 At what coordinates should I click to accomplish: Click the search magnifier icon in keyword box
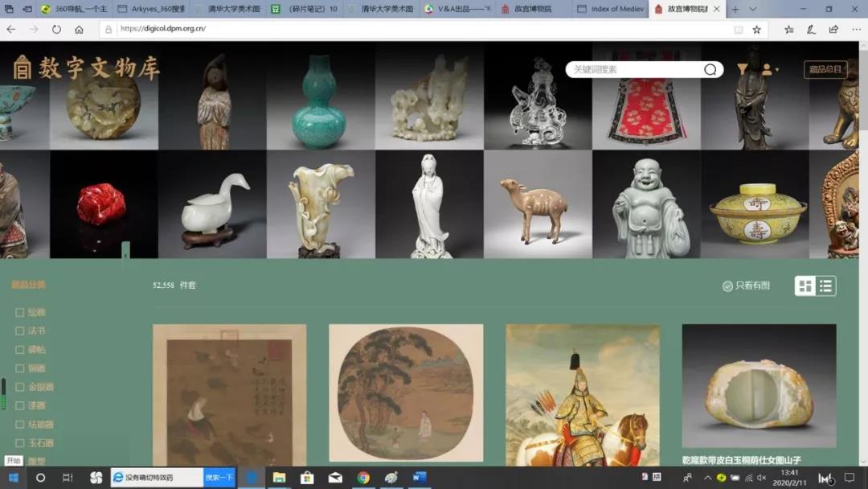710,70
